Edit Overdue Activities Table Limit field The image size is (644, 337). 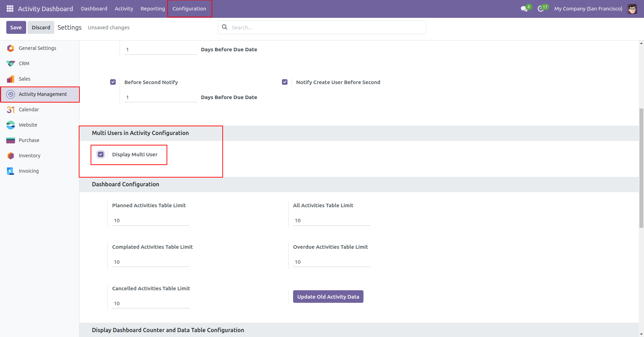332,262
